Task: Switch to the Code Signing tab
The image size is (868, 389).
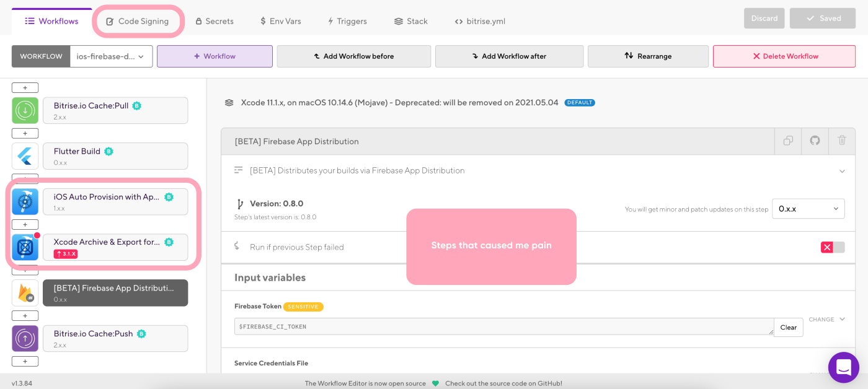Action: 139,20
